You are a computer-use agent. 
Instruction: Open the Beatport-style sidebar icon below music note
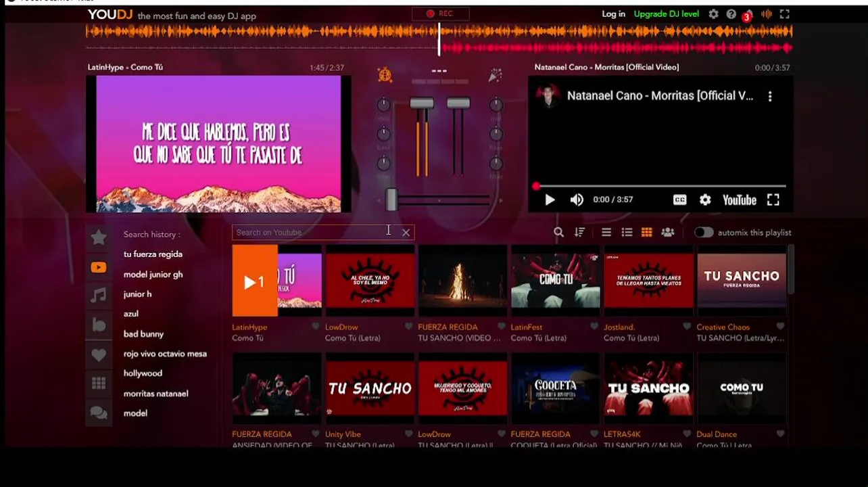[x=99, y=325]
